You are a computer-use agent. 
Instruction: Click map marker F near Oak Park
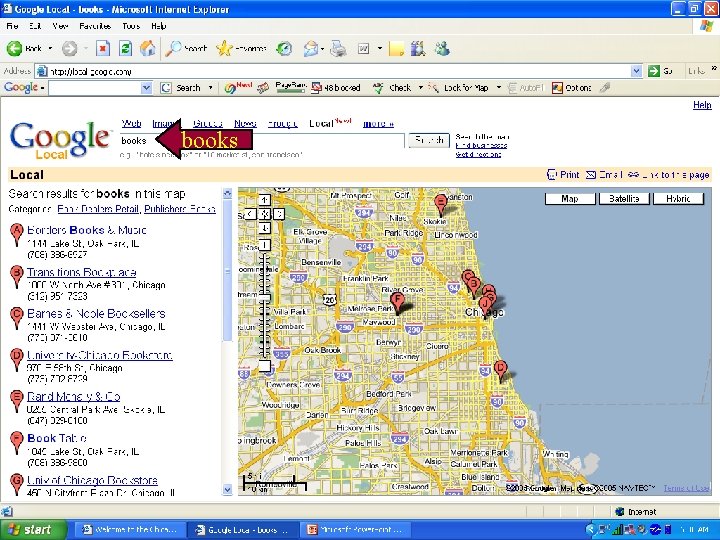[397, 303]
